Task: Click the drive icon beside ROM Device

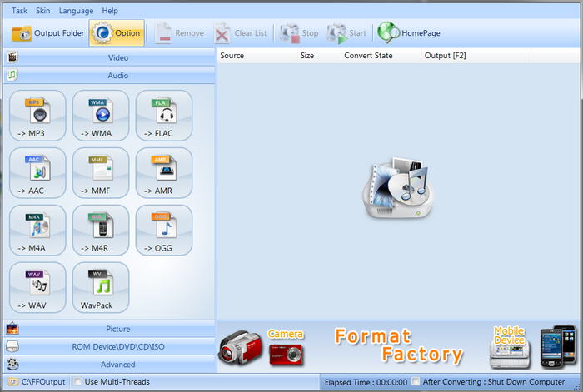Action: click(12, 346)
